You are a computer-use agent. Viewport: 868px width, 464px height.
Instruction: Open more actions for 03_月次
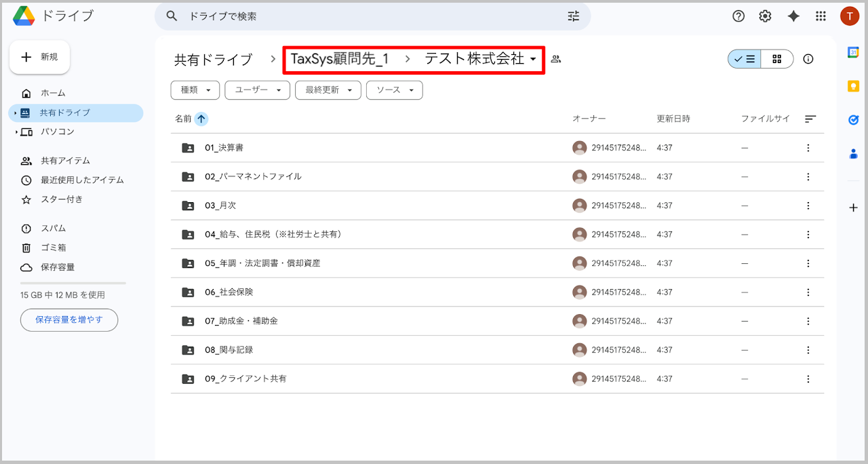point(808,205)
